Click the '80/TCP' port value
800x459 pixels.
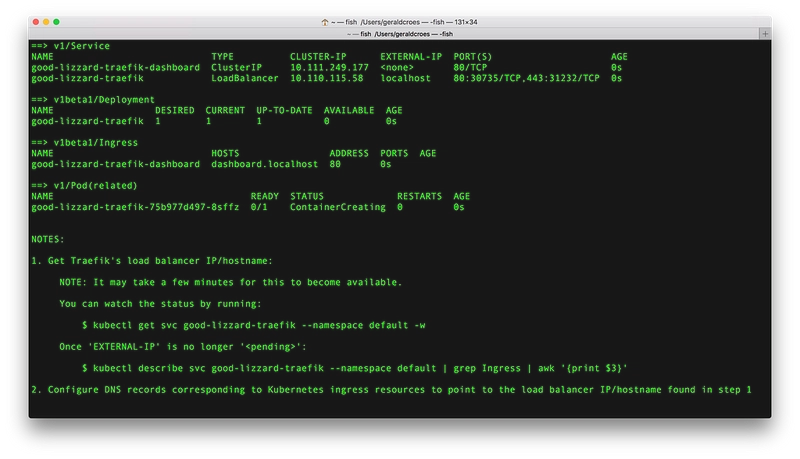click(470, 67)
